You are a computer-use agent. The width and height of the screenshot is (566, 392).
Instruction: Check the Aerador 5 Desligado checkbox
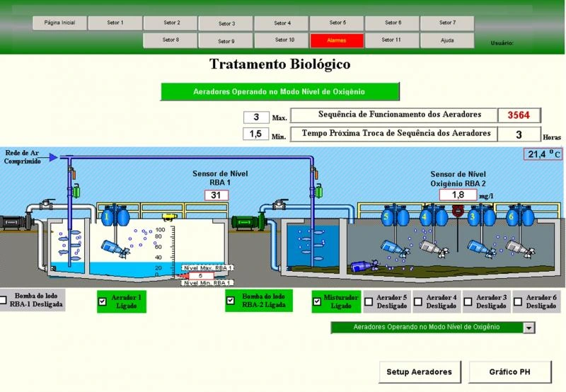[x=369, y=301]
